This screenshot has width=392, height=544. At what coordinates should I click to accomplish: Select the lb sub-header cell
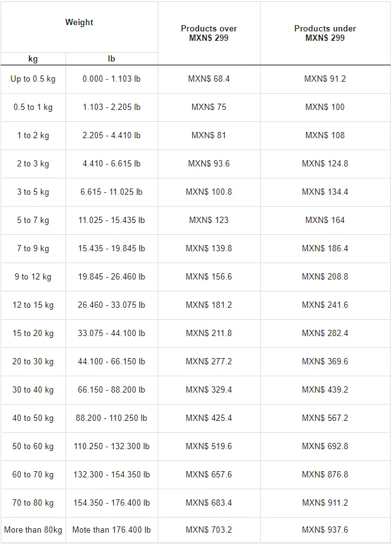111,58
